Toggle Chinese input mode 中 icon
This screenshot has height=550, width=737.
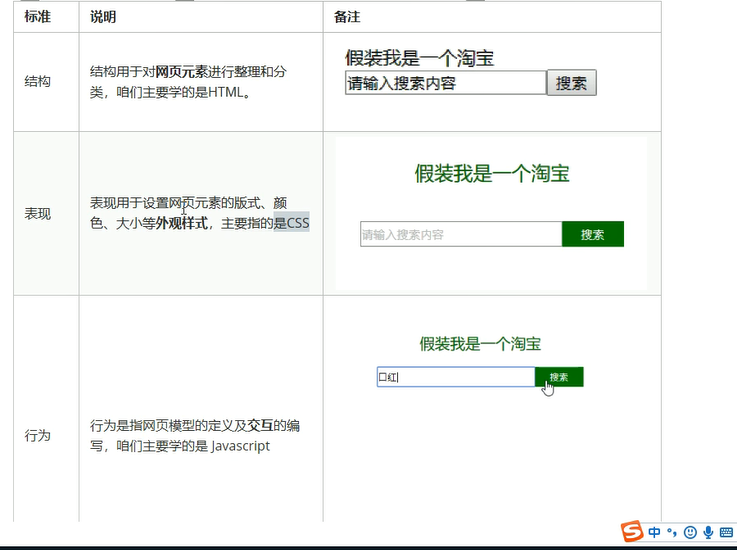pyautogui.click(x=654, y=532)
